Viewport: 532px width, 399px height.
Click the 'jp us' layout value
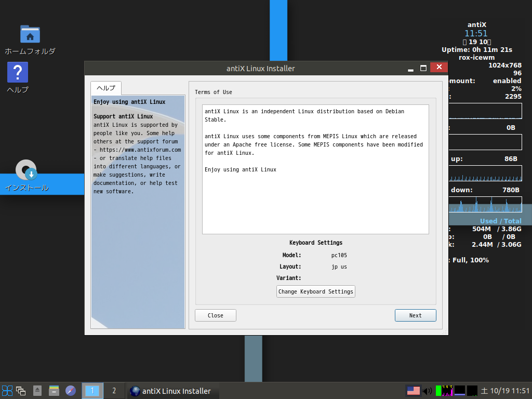click(339, 267)
